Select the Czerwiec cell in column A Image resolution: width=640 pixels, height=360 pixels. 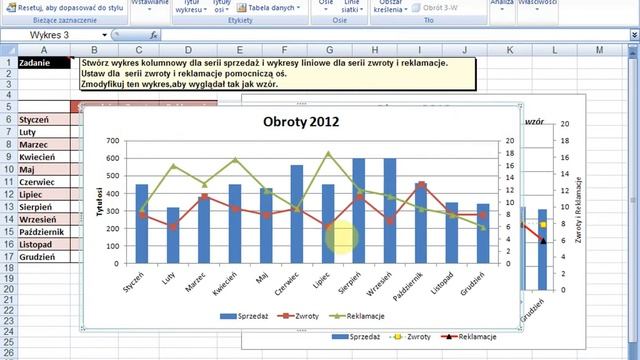[x=44, y=182]
